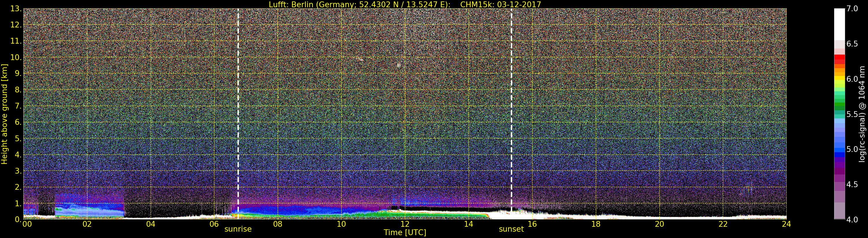This screenshot has height=238, width=868.
Task: Click the color scale bar beside the plot
Action: (x=839, y=114)
